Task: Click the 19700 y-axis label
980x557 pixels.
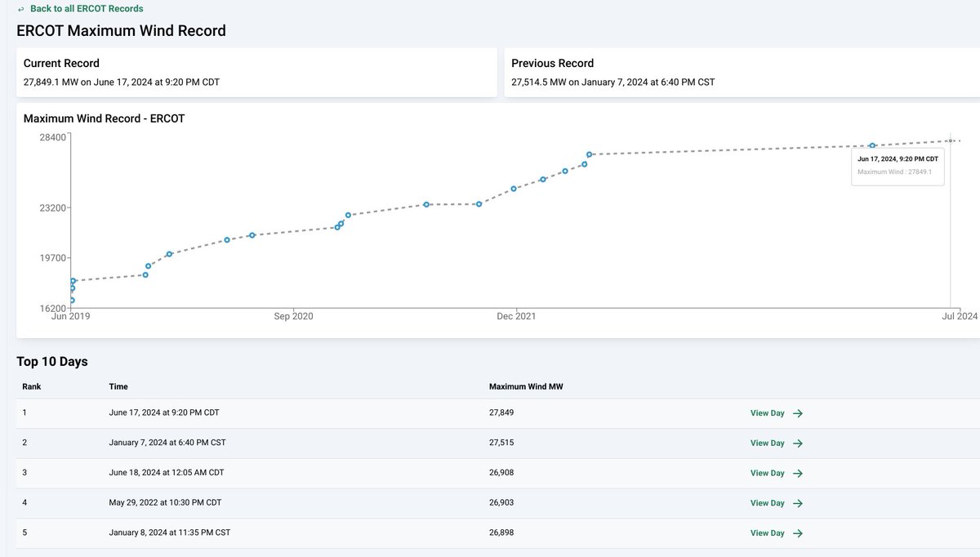Action: 53,258
